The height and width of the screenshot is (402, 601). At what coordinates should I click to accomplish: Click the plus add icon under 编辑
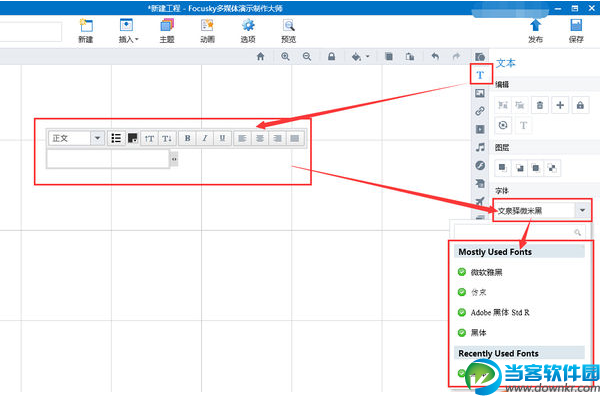coord(560,105)
